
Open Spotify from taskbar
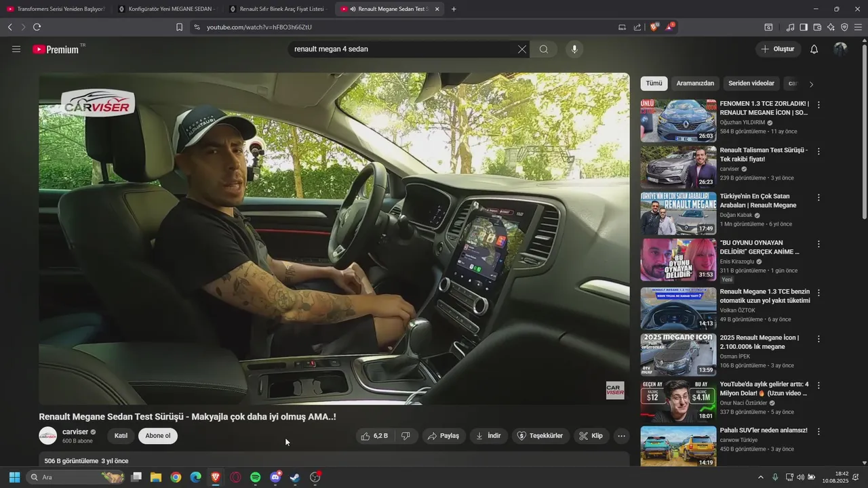255,477
